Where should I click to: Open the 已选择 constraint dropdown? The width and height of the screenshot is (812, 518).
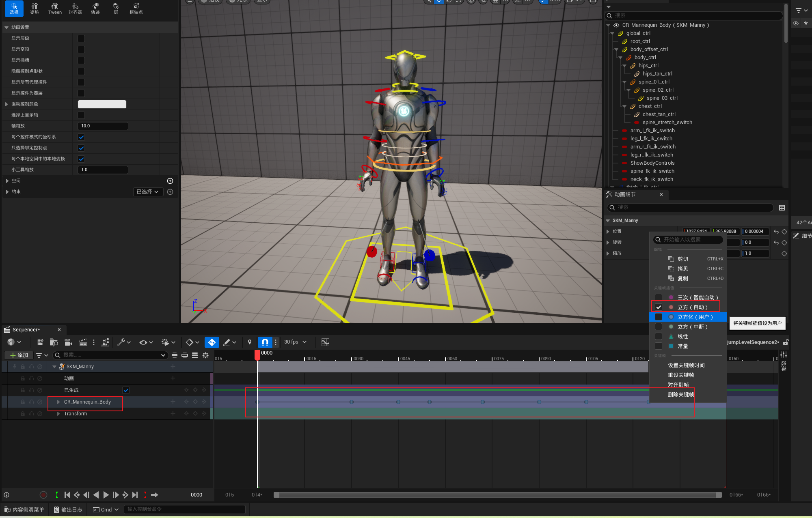(x=148, y=192)
